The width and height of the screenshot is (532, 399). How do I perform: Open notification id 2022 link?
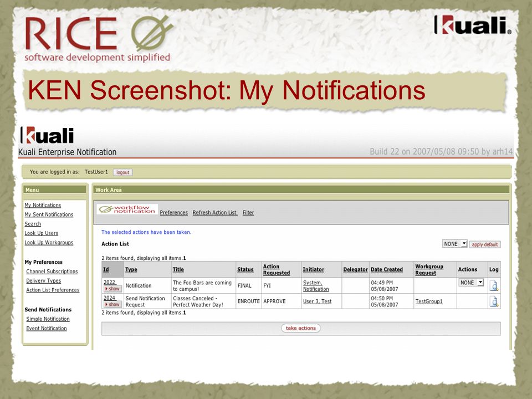click(110, 282)
